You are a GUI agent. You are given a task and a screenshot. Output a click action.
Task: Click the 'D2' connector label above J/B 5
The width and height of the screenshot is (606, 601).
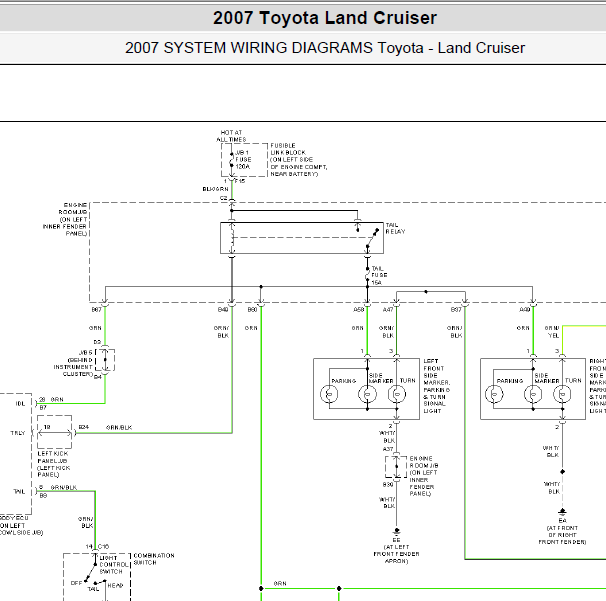[97, 342]
